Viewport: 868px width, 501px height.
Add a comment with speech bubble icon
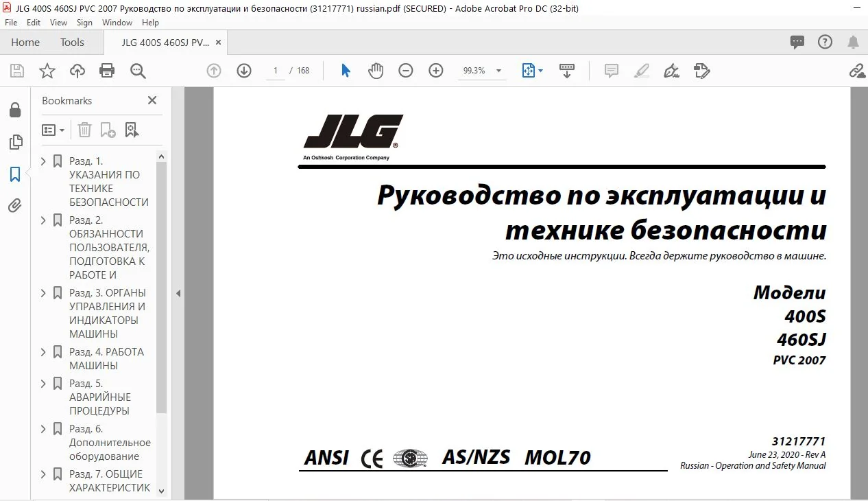(612, 71)
